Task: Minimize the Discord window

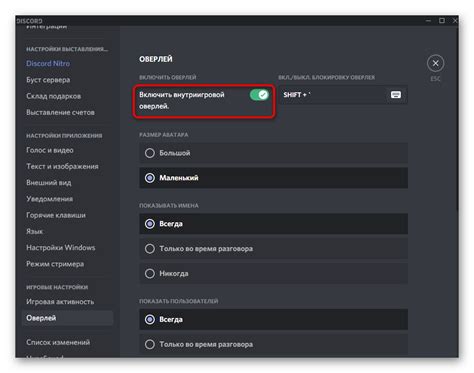Action: coord(428,21)
